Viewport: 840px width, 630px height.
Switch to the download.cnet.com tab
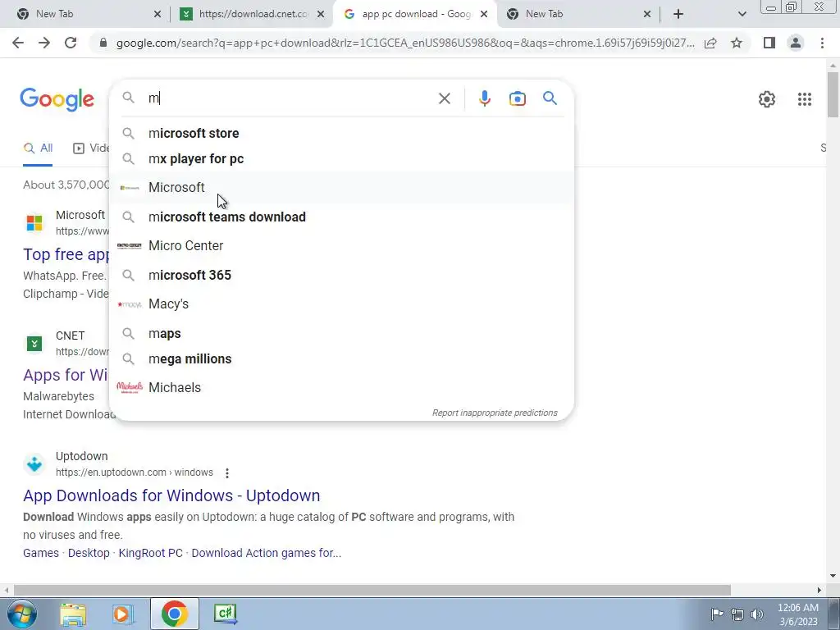click(x=253, y=14)
